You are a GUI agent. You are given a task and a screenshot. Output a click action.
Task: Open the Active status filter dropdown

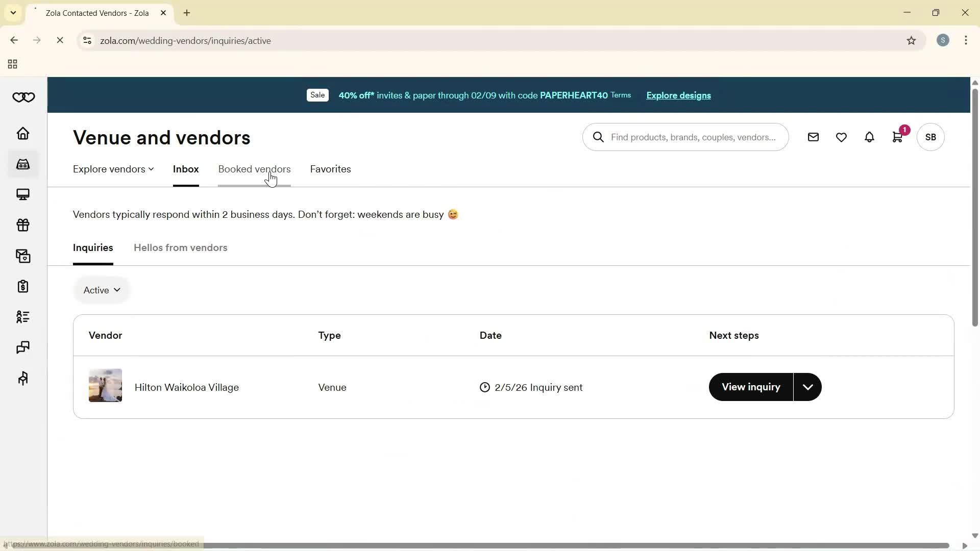coord(101,290)
